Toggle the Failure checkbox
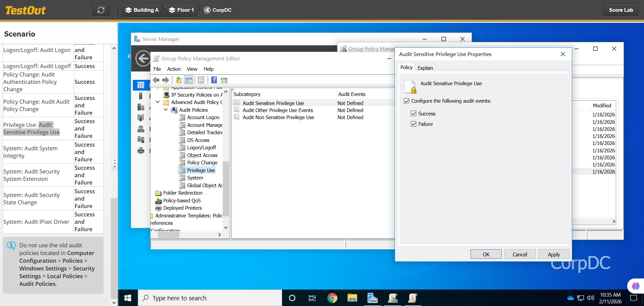 [414, 124]
